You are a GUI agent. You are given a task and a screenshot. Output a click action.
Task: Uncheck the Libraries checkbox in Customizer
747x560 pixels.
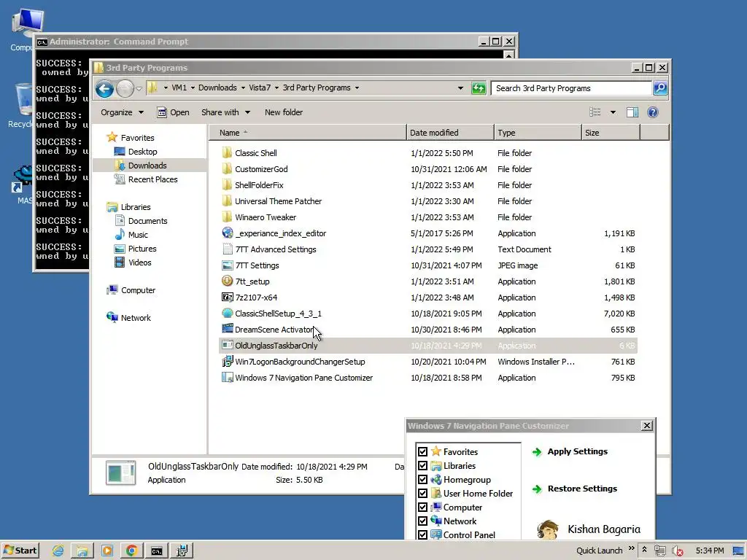422,465
